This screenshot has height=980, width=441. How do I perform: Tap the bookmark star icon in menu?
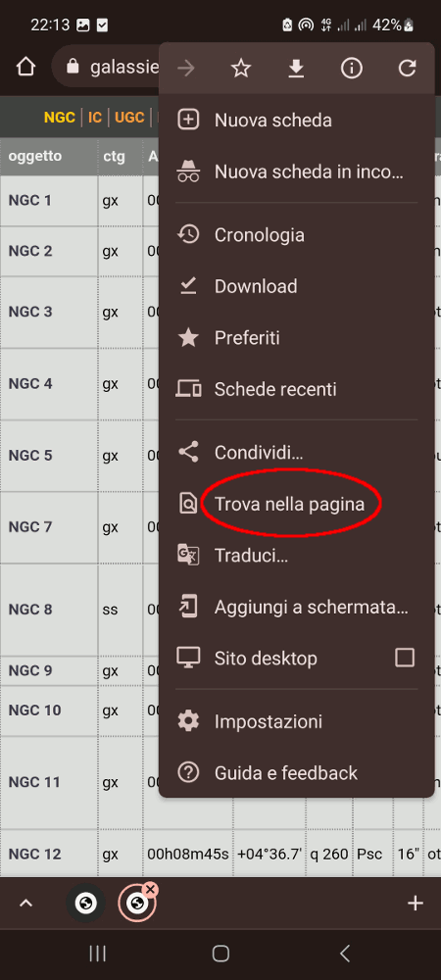coord(241,69)
